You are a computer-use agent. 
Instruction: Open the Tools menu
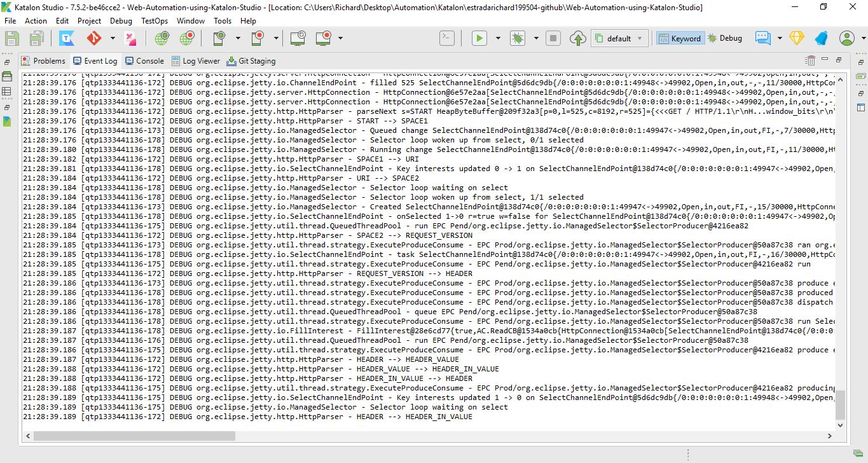223,21
